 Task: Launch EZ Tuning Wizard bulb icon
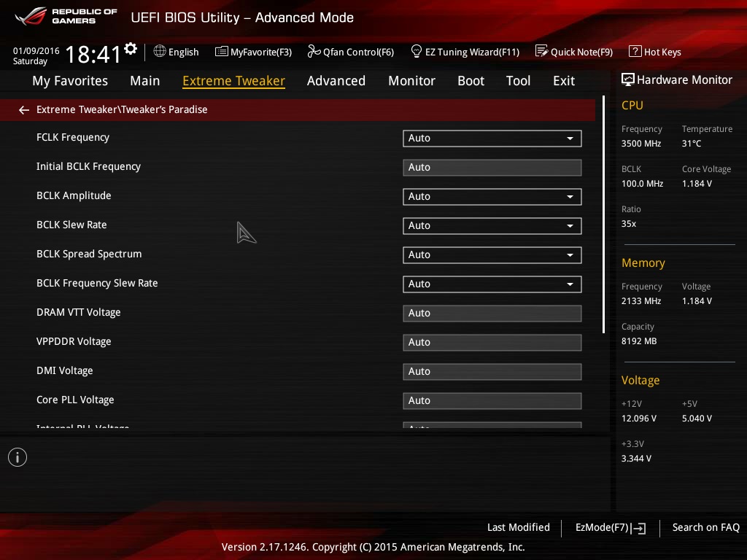click(417, 51)
